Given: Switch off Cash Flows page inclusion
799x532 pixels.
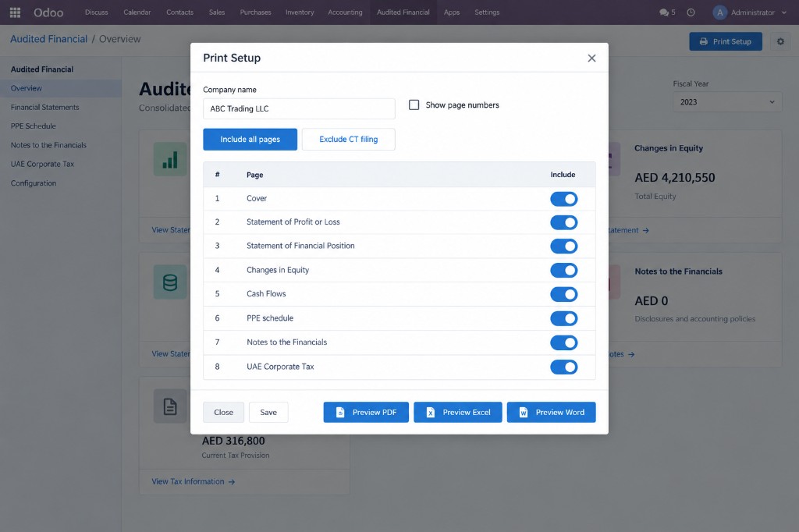Looking at the screenshot, I should [563, 294].
